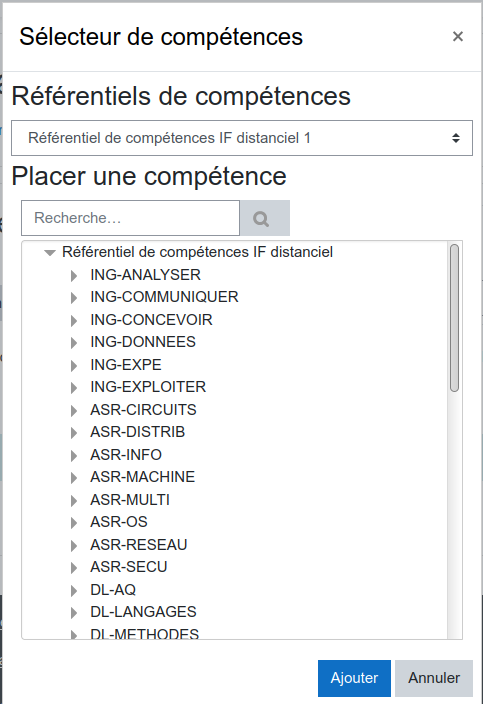Select the ASR-MACHINE competency

point(143,477)
